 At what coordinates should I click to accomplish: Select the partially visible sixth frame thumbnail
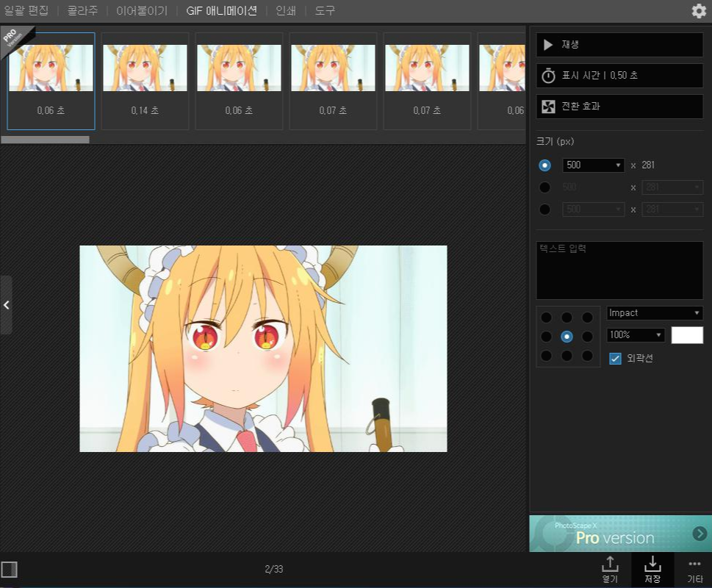click(x=501, y=81)
